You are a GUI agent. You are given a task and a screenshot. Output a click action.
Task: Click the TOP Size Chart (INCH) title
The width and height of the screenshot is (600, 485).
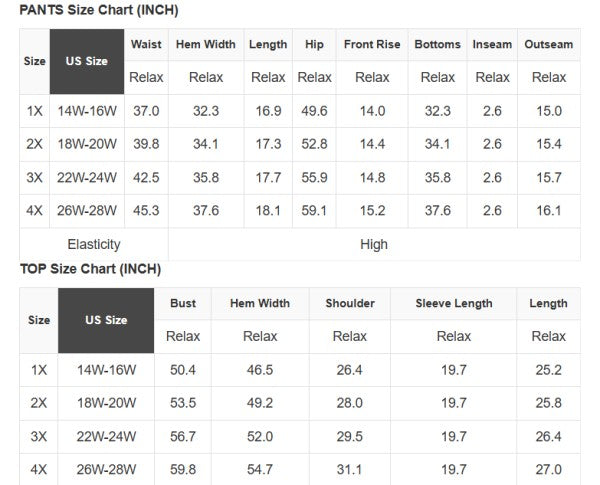90,269
